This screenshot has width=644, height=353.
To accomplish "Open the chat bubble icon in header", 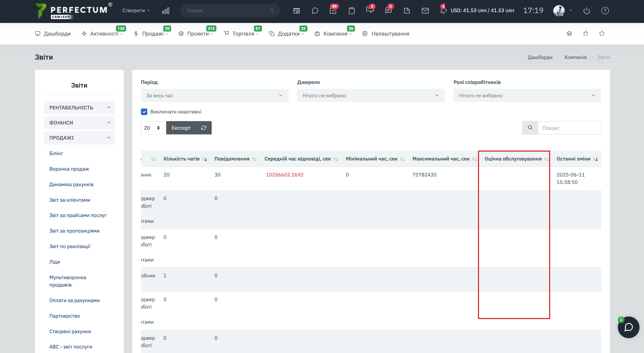I will [x=315, y=11].
